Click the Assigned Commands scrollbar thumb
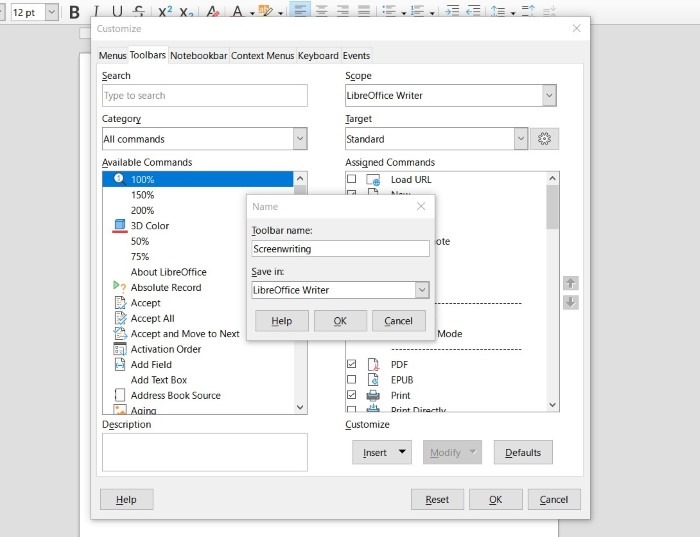The image size is (700, 537). click(x=552, y=207)
